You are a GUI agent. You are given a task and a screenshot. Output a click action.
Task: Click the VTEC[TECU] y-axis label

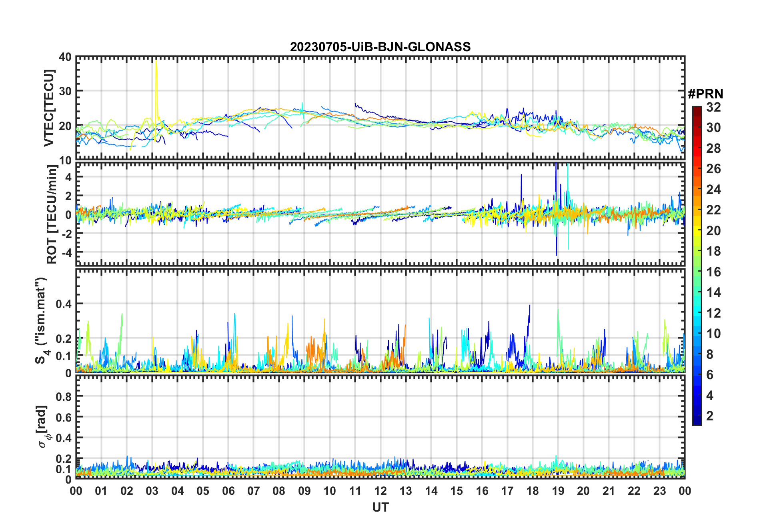(49, 108)
